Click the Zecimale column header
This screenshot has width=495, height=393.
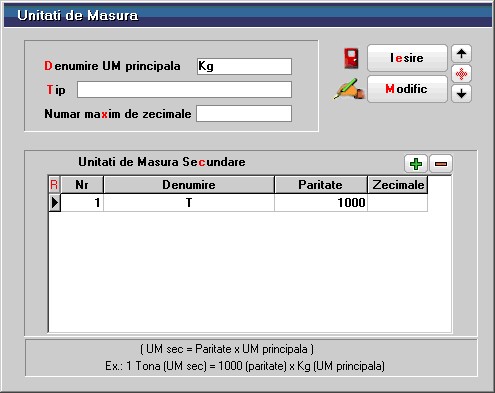[398, 185]
